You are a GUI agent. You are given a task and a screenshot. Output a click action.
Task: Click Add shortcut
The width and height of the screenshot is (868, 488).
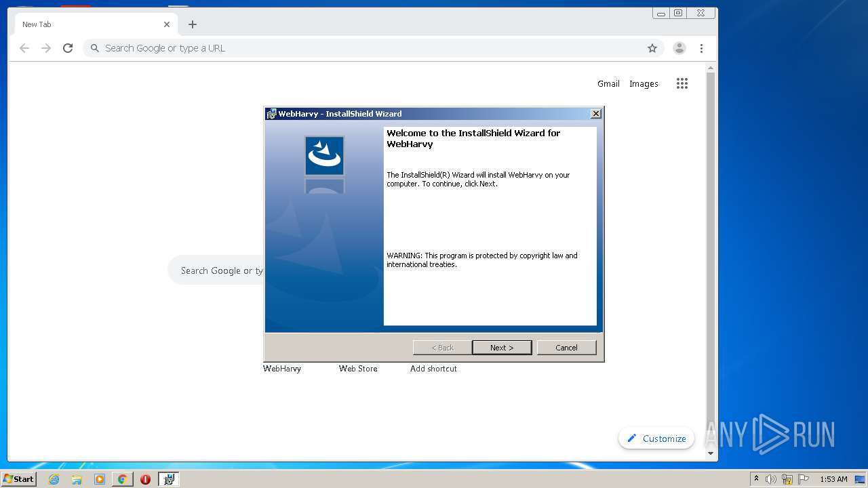tap(433, 369)
